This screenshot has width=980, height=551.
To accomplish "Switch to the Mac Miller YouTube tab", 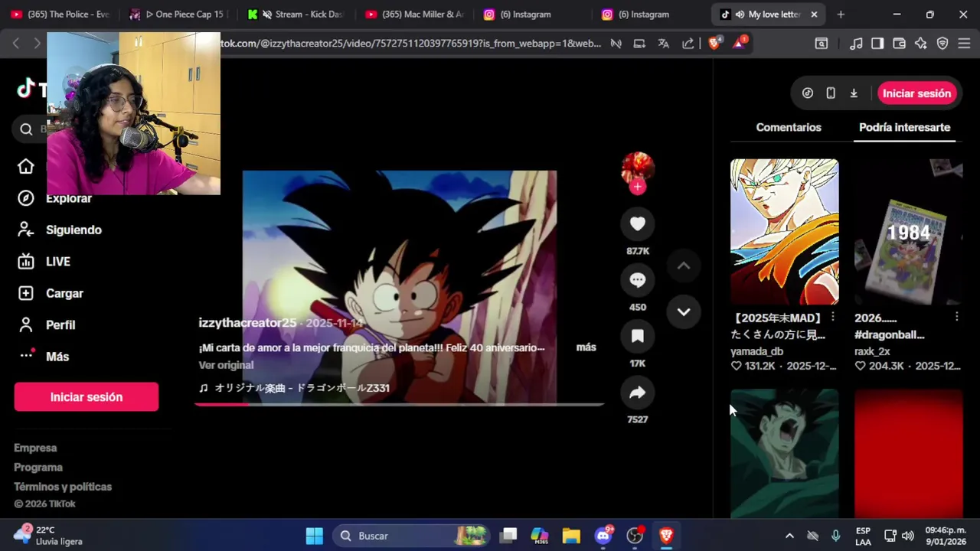I will [x=414, y=15].
